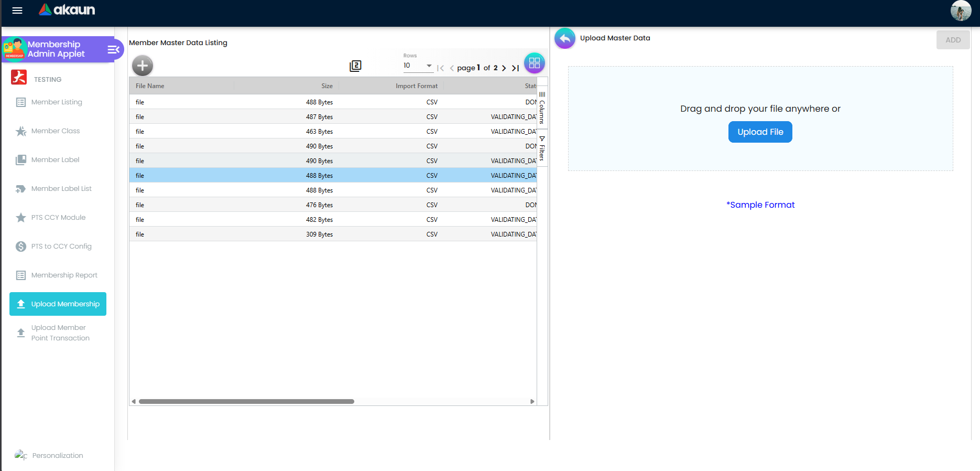Click the scroll left arrow
The width and height of the screenshot is (980, 471).
click(134, 402)
